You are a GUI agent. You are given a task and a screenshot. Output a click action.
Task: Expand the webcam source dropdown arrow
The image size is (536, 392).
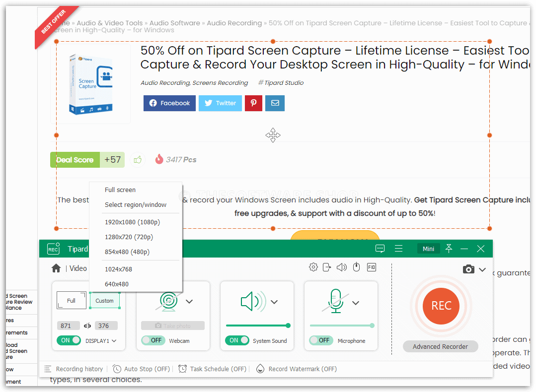pos(189,302)
